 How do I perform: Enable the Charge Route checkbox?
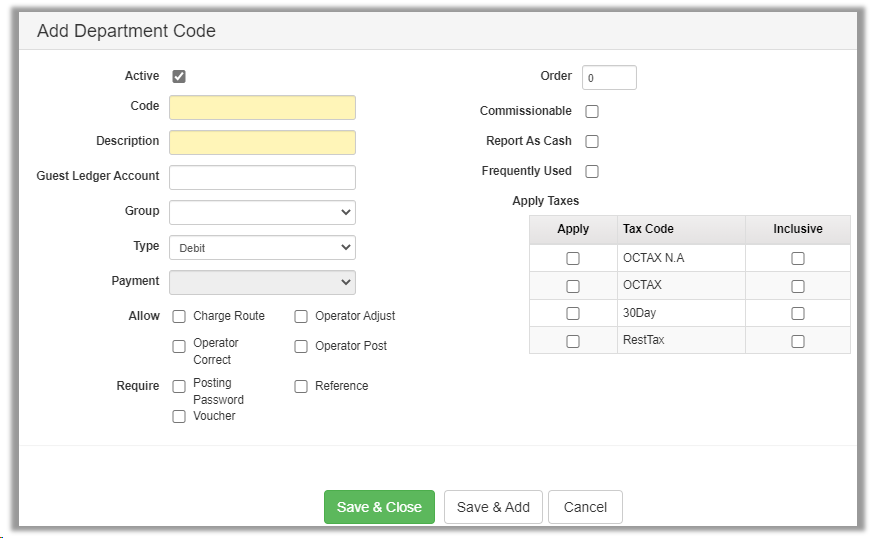[179, 317]
